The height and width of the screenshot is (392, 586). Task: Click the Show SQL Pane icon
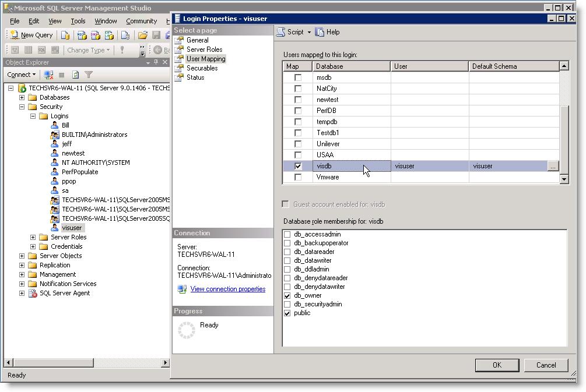[41, 50]
